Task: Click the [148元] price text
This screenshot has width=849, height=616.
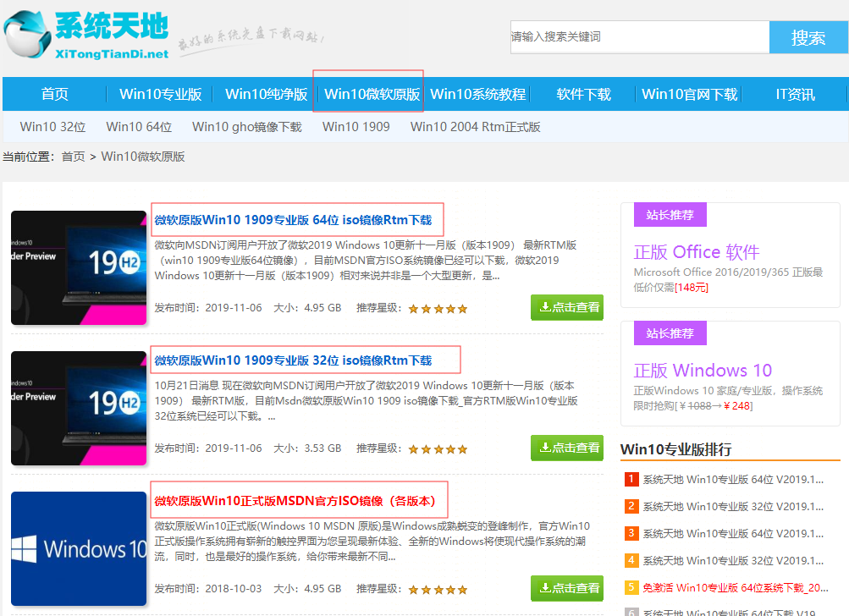Action: pos(692,288)
